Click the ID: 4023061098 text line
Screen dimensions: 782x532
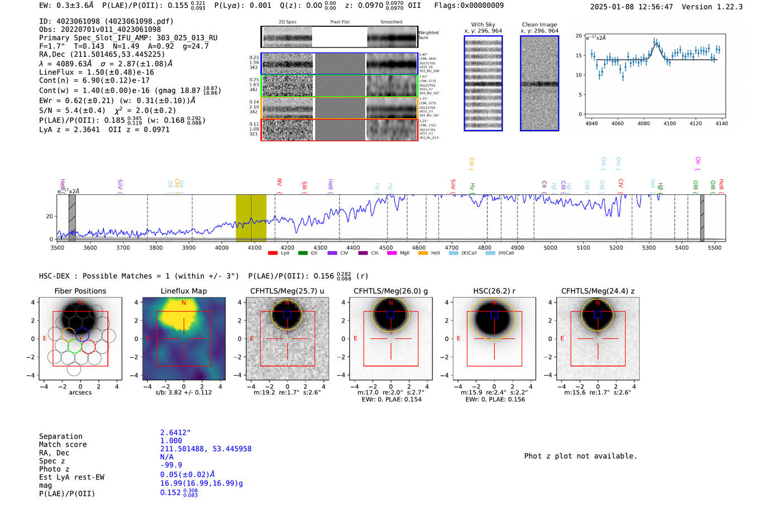[x=106, y=21]
